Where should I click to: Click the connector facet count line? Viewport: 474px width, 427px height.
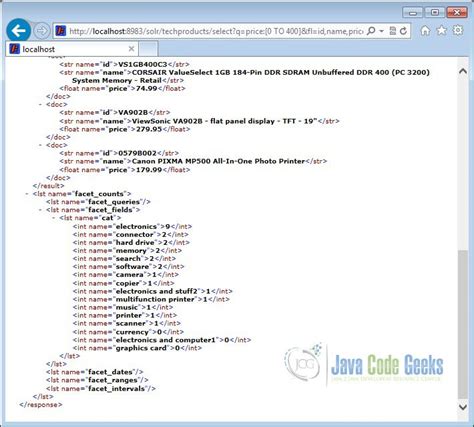tap(130, 235)
